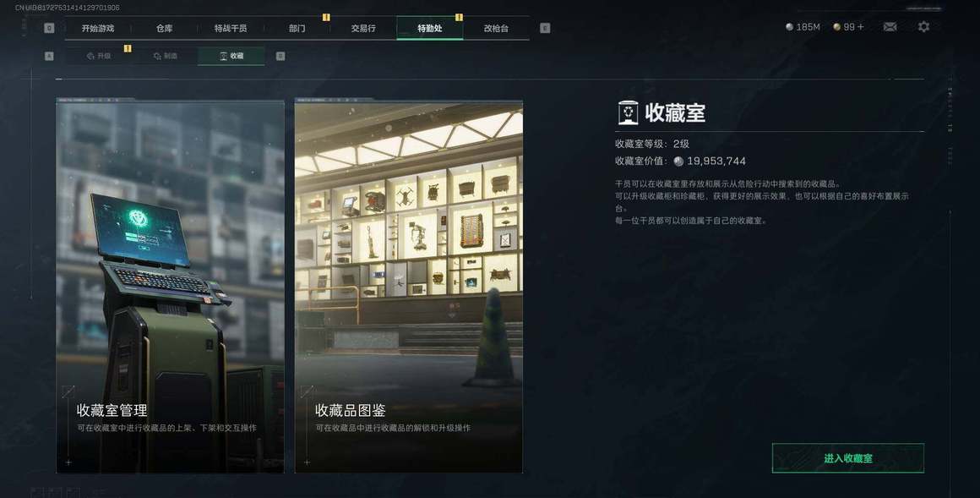
Task: Switch to the 开始游戏 tab
Action: [x=98, y=28]
